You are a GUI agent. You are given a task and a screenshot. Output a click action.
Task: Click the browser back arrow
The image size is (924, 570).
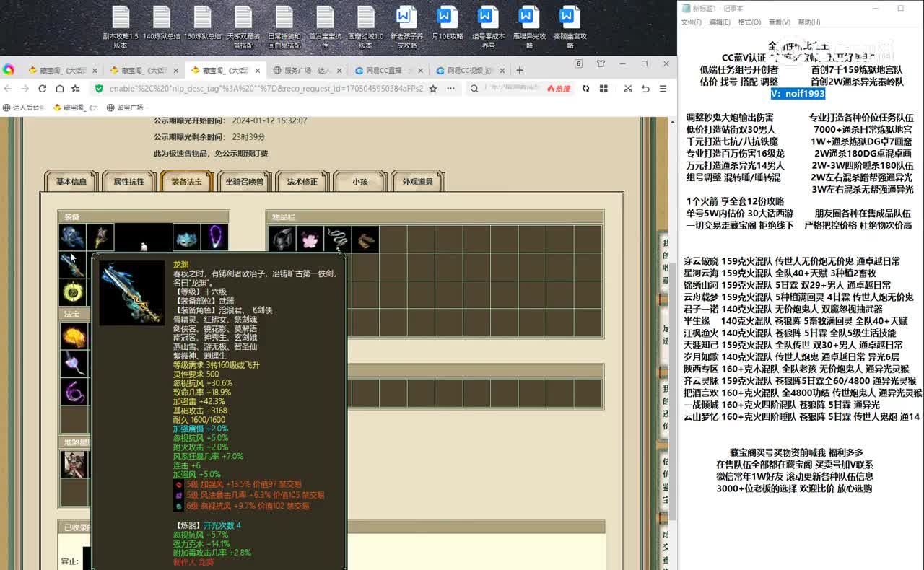[x=8, y=89]
